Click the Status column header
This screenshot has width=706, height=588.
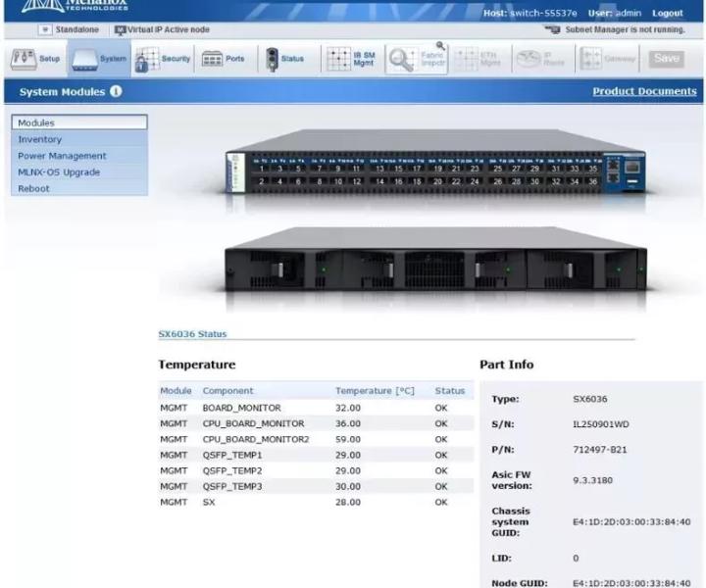[x=450, y=391]
